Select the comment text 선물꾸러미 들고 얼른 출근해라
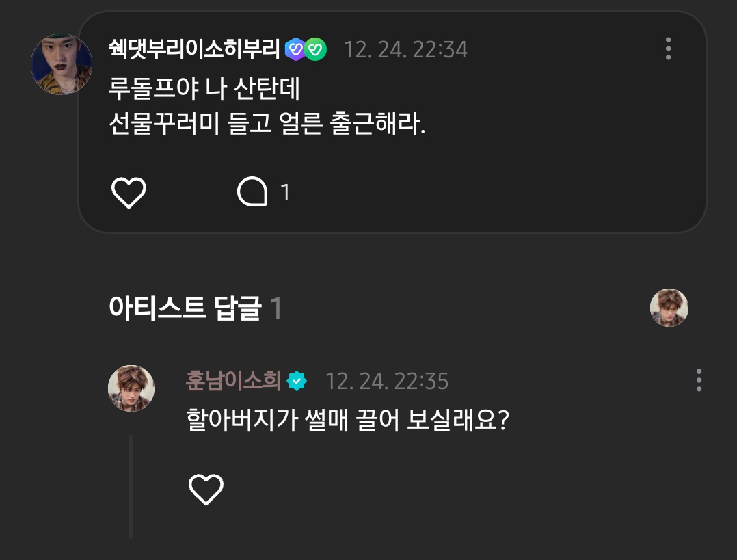The width and height of the screenshot is (737, 560). (267, 124)
